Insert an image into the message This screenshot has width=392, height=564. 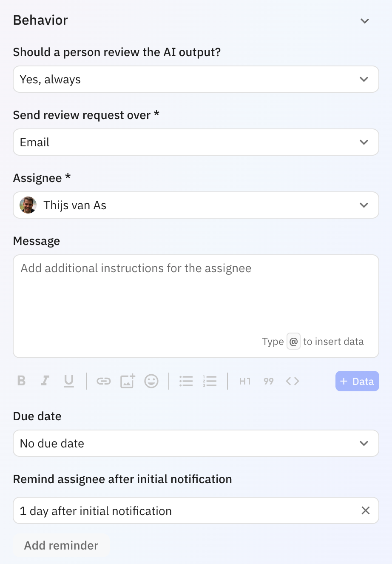[x=128, y=381]
